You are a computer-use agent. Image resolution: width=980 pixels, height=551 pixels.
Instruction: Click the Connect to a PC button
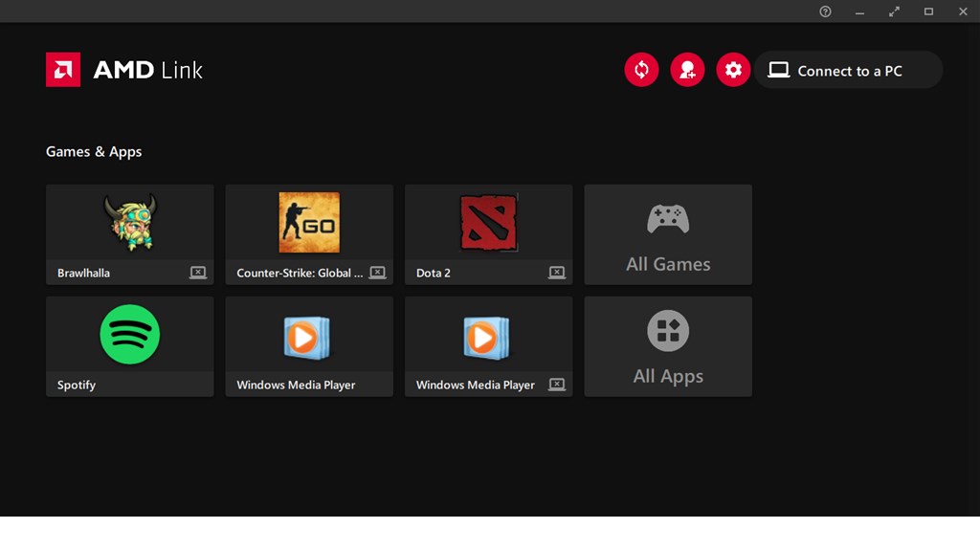pos(848,70)
